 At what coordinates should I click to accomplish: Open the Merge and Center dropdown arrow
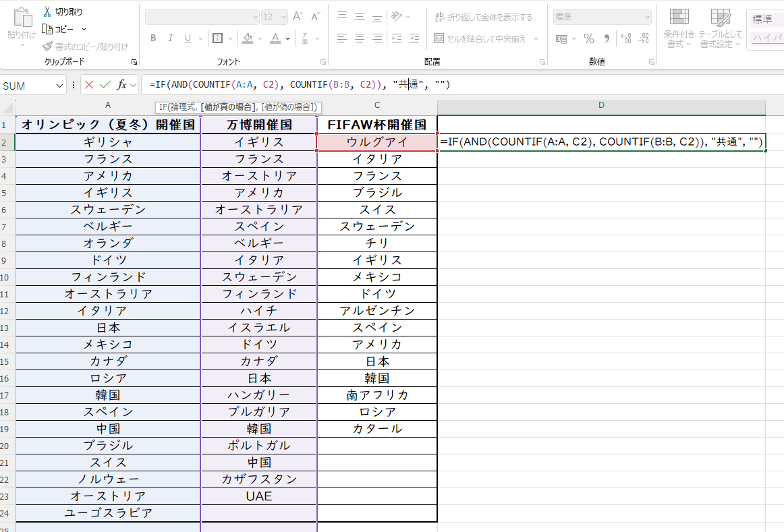tap(536, 38)
